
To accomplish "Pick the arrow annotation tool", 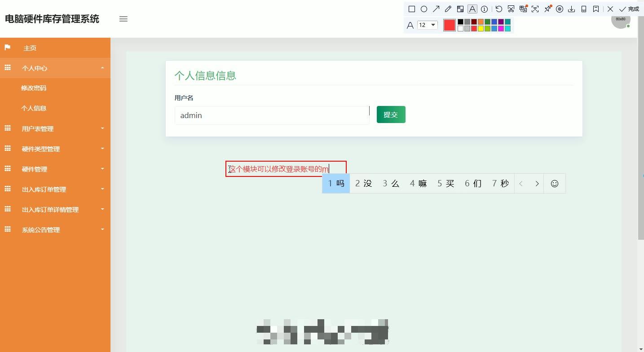I will (436, 9).
